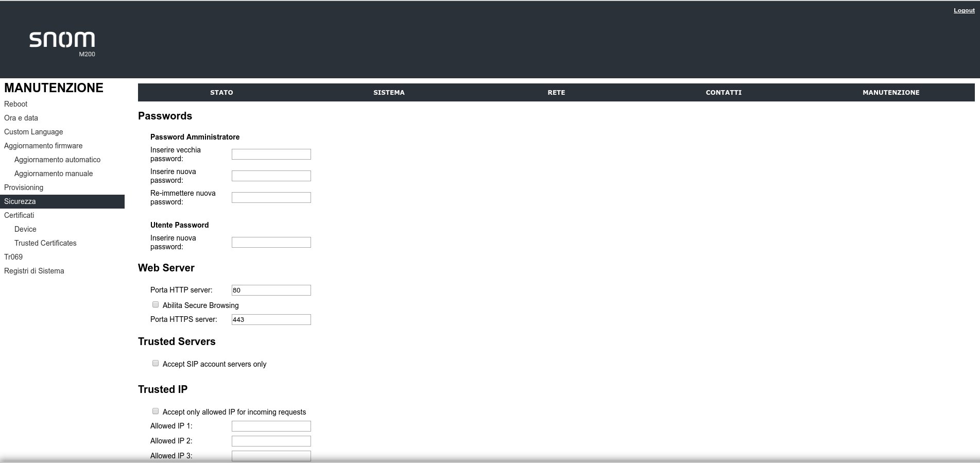The image size is (980, 463).
Task: Click the snom M200 logo
Action: [x=62, y=44]
